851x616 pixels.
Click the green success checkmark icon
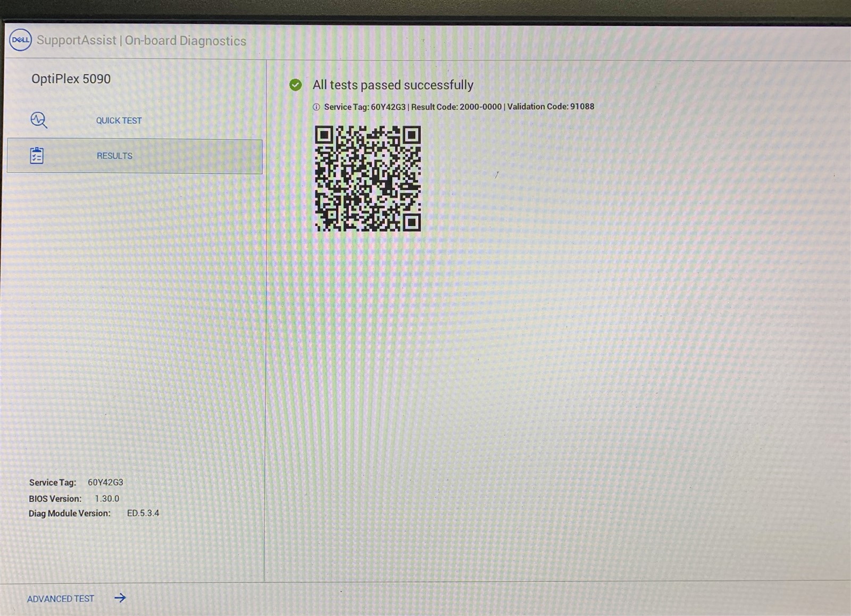[296, 85]
